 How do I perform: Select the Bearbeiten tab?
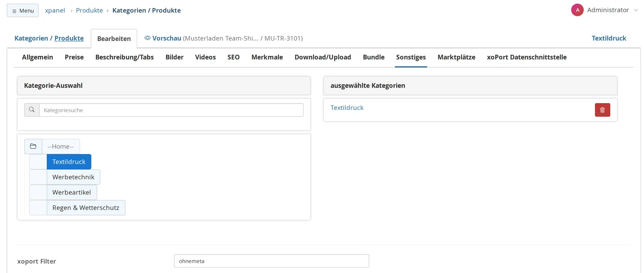(114, 39)
